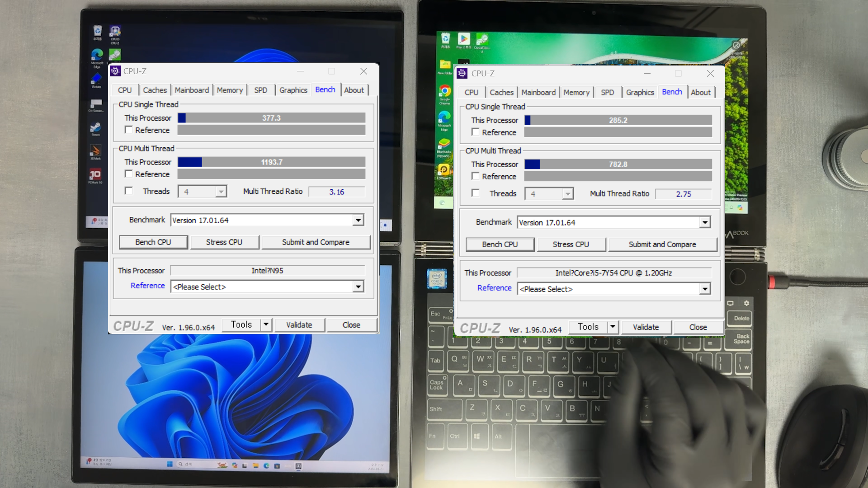Open LDPlayer9 desktop icon
Viewport: 868px width, 488px height.
[x=443, y=170]
